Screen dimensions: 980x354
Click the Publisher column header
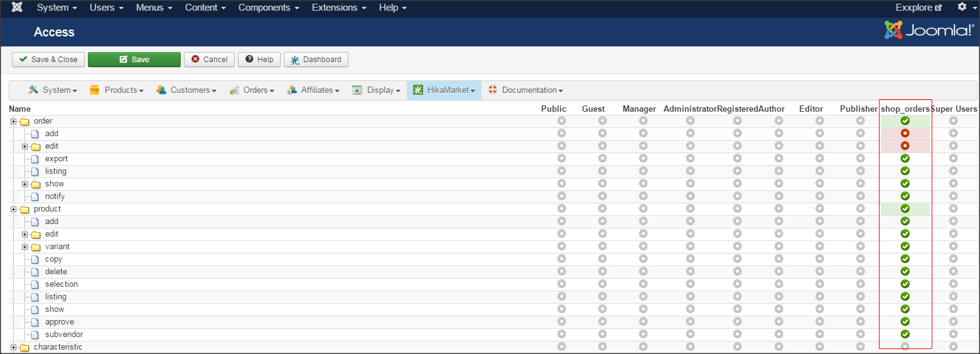[859, 109]
